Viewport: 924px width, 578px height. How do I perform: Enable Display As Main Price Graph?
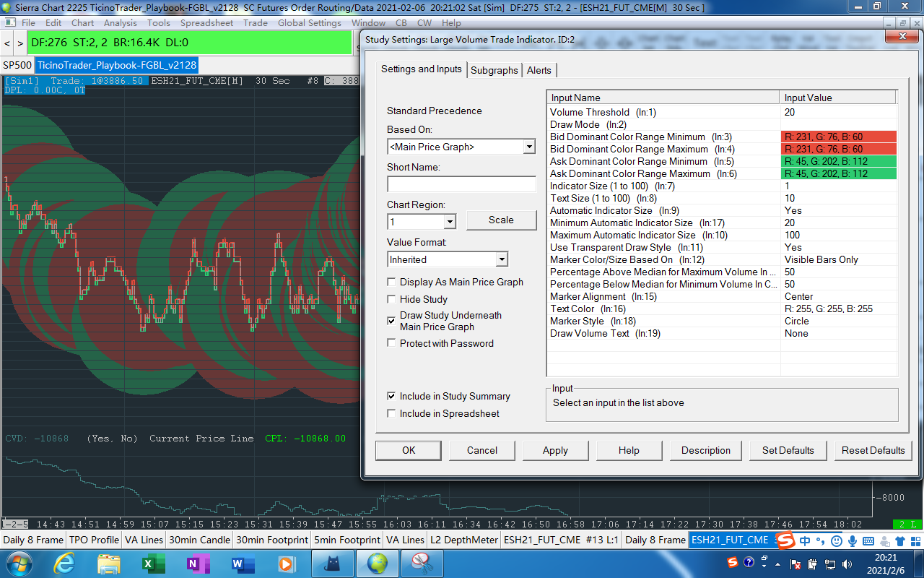(x=392, y=282)
